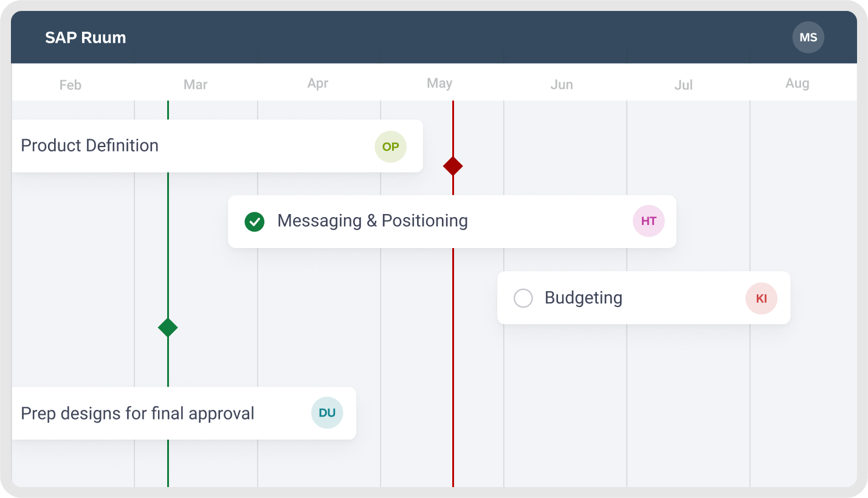Select the green diamond milestone marker
The height and width of the screenshot is (498, 868).
[168, 328]
